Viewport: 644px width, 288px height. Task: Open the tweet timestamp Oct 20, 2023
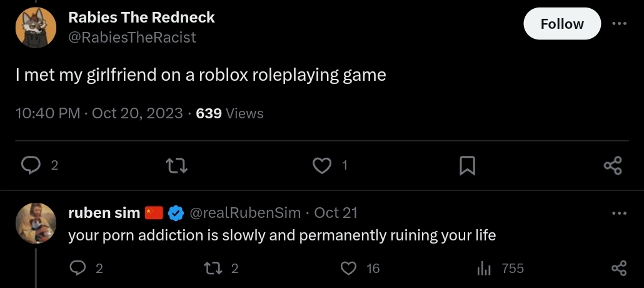138,113
